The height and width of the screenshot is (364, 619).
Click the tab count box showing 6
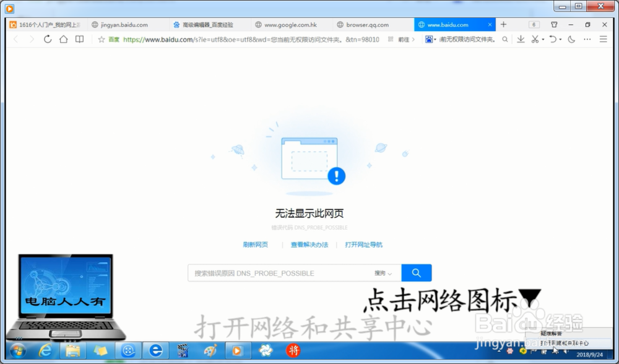click(534, 25)
